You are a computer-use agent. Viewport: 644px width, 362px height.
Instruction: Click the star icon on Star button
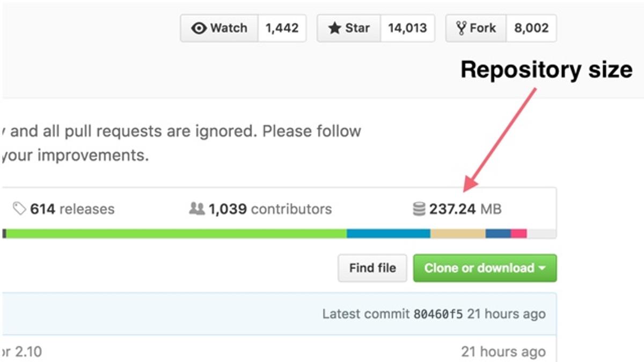[x=335, y=28]
